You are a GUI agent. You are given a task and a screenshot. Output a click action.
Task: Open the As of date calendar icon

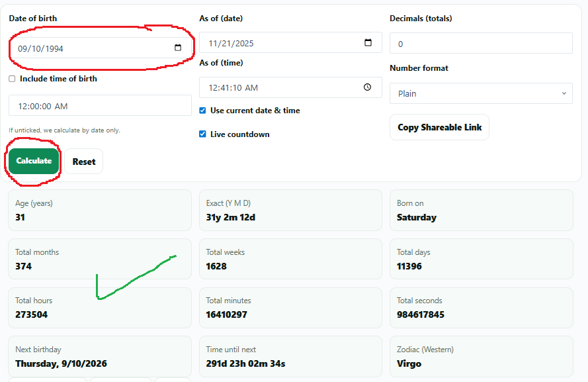(x=368, y=43)
